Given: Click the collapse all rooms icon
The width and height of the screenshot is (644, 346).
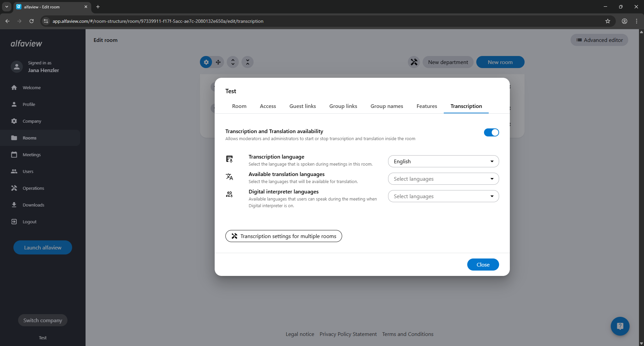Looking at the screenshot, I should [248, 62].
